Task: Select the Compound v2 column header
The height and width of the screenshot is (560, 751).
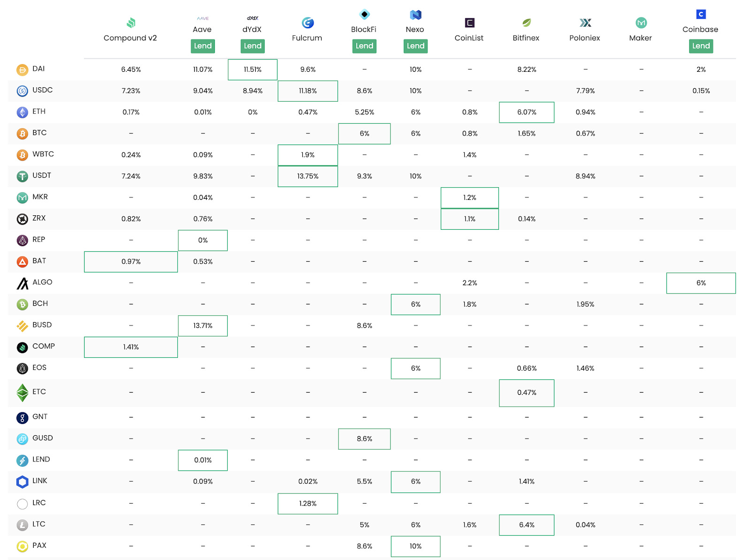Action: 130,38
